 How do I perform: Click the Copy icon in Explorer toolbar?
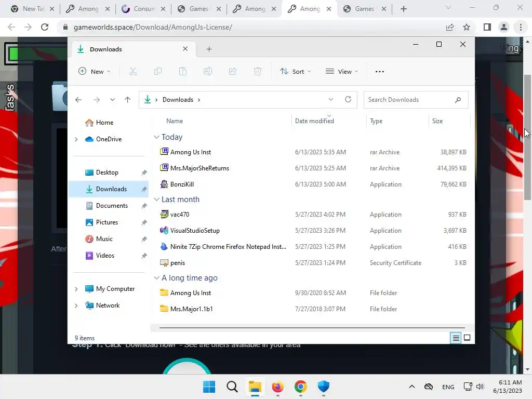[158, 71]
